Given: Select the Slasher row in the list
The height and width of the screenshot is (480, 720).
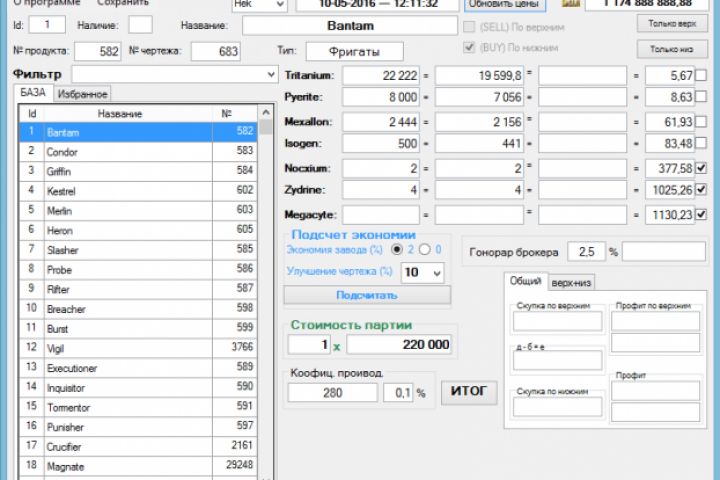Looking at the screenshot, I should click(138, 250).
